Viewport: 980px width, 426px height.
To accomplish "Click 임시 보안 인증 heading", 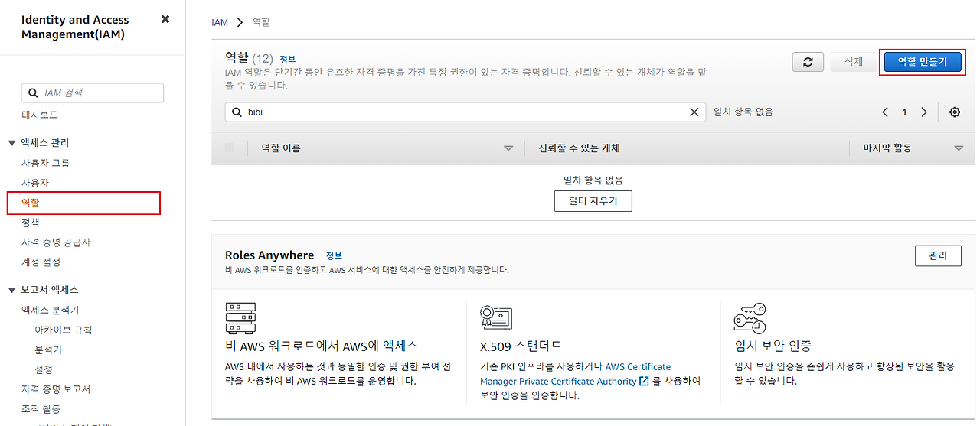I will 773,346.
